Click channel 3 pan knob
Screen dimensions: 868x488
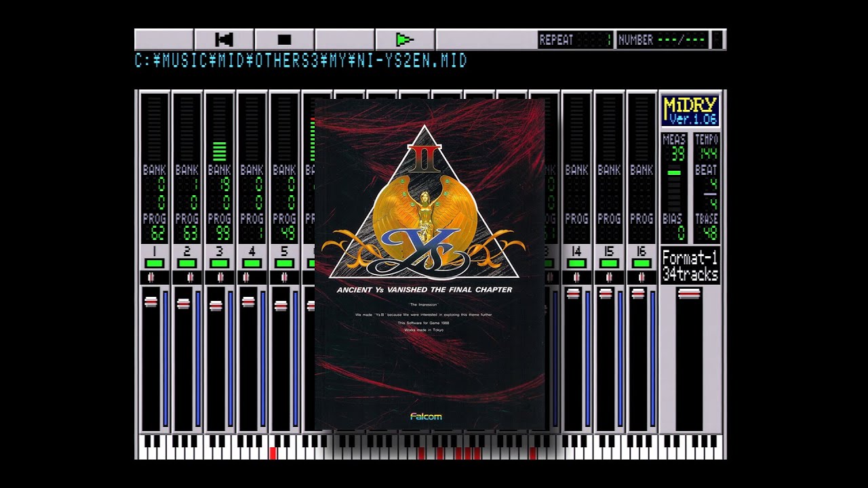(x=220, y=277)
